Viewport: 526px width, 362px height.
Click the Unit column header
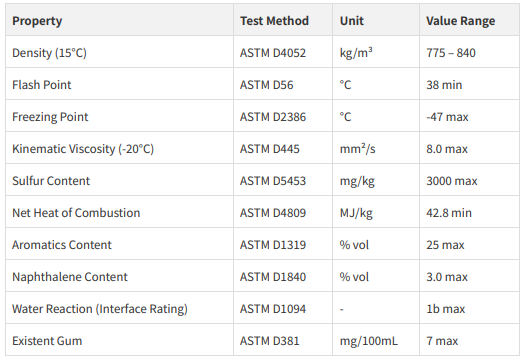click(x=376, y=20)
